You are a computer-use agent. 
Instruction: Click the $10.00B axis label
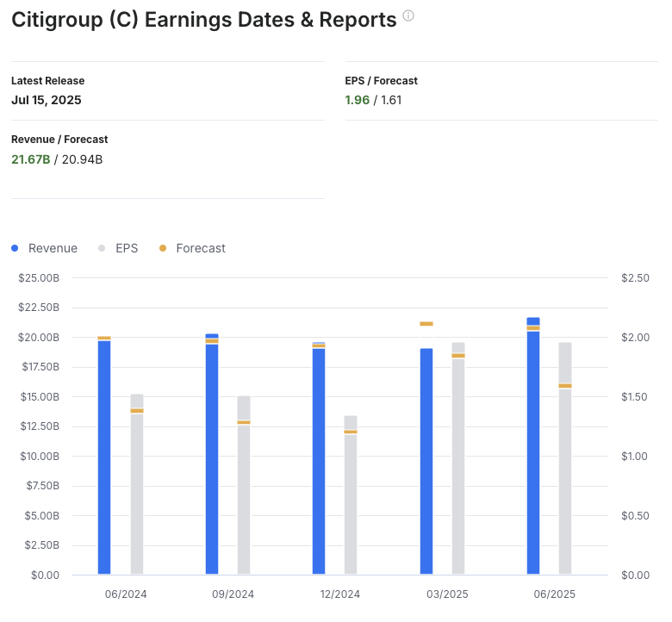[40, 456]
